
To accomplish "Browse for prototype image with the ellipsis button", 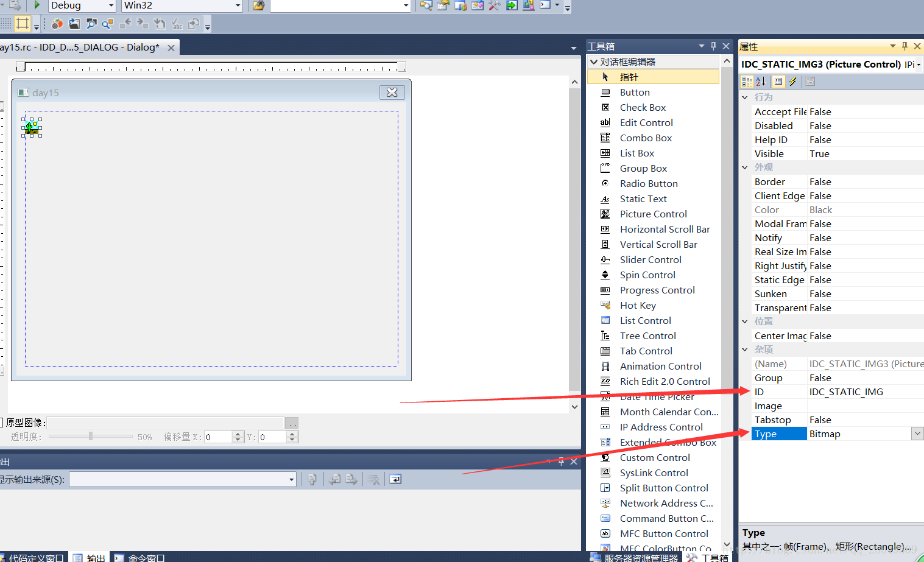I will [x=292, y=423].
